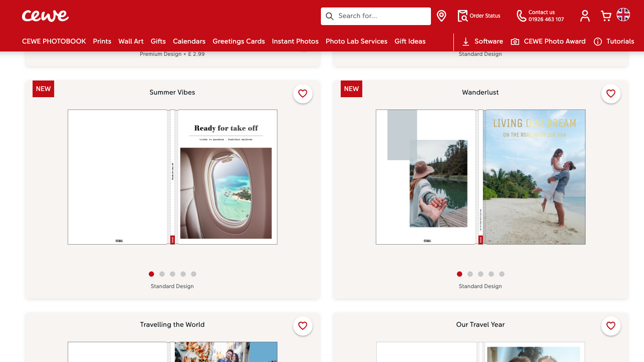Select last carousel dot under Summer Vibes

[194, 274]
